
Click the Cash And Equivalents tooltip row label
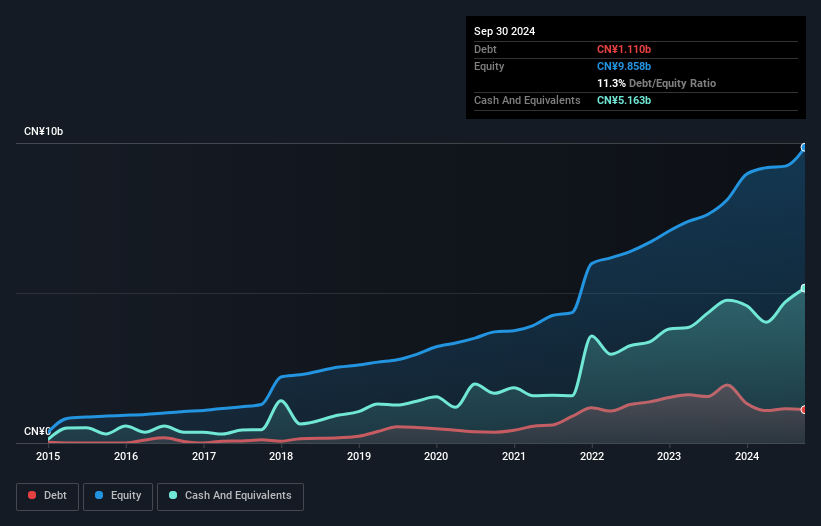pos(527,100)
